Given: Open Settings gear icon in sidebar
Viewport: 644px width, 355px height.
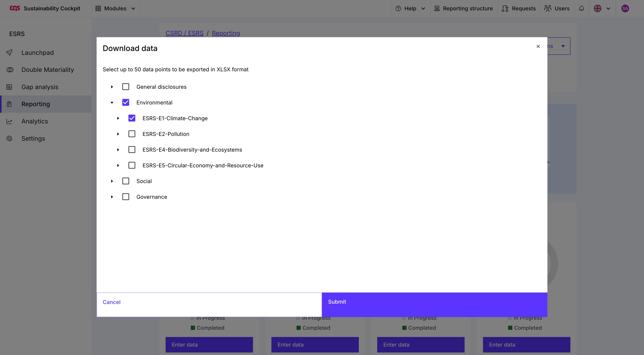Looking at the screenshot, I should [9, 139].
